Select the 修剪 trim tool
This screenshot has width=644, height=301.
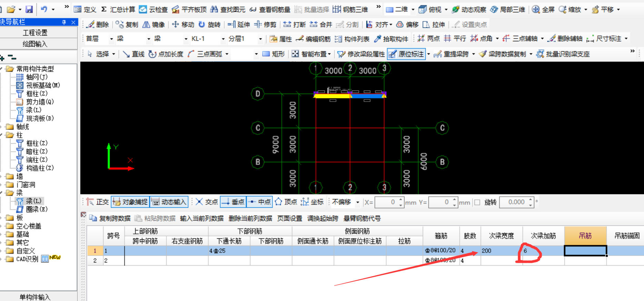265,24
